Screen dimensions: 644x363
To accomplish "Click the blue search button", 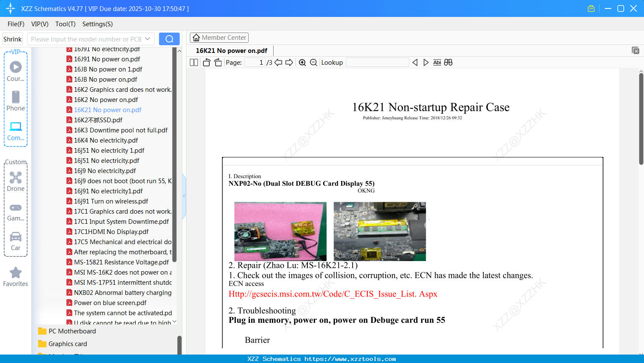I will pos(169,39).
